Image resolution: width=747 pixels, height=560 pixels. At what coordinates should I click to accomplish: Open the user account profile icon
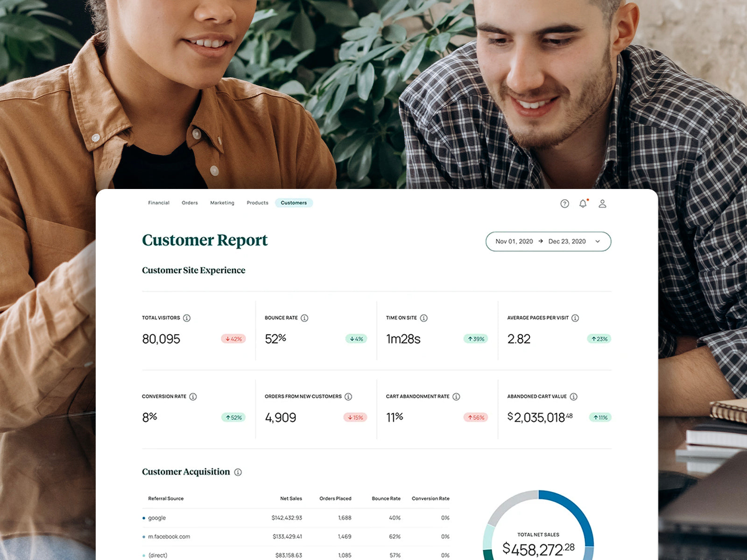602,203
